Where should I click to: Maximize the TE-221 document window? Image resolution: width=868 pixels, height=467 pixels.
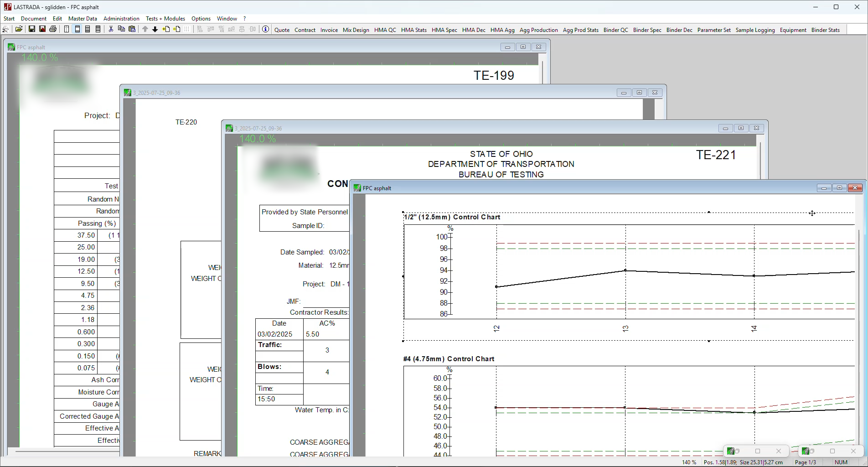tap(741, 128)
